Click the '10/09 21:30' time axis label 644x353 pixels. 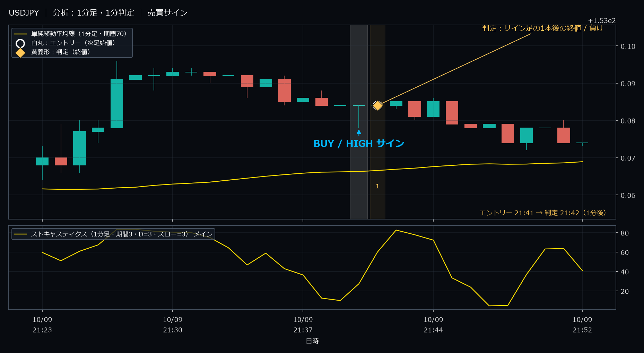point(173,325)
